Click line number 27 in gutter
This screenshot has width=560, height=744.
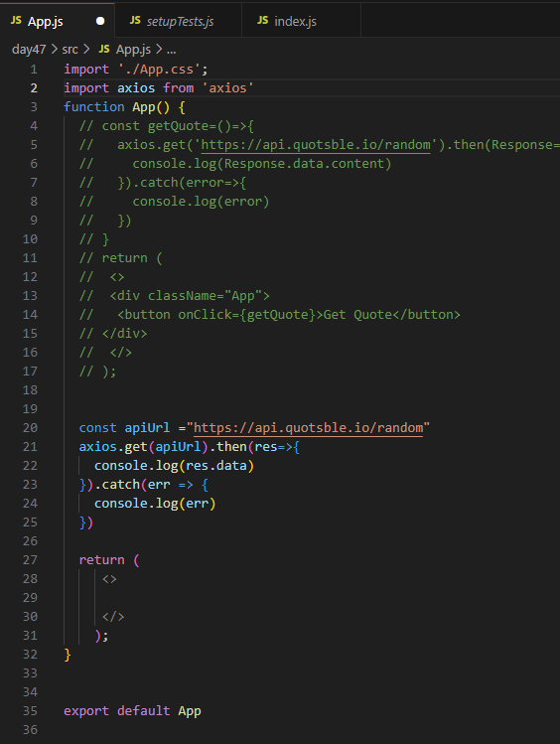pos(30,560)
